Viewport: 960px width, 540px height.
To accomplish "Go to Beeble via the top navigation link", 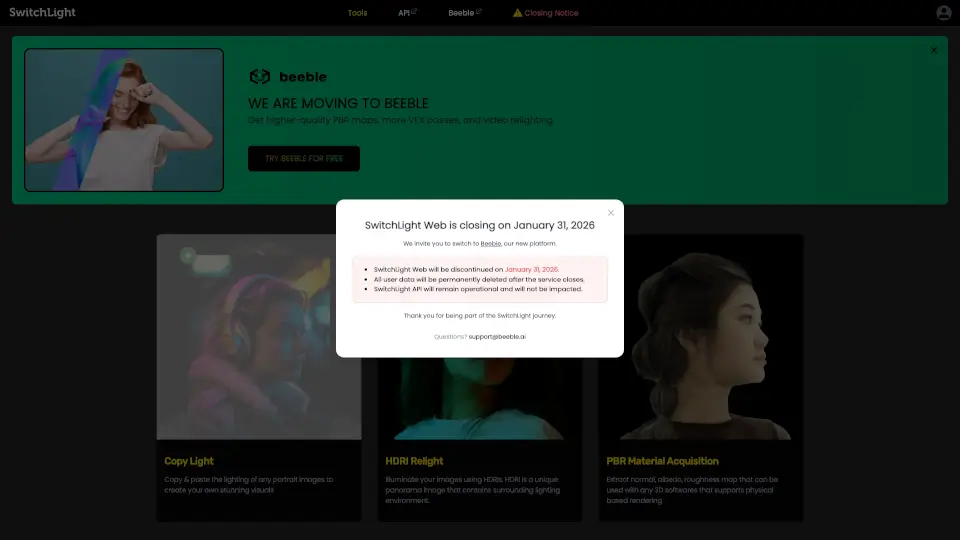I will coord(464,13).
